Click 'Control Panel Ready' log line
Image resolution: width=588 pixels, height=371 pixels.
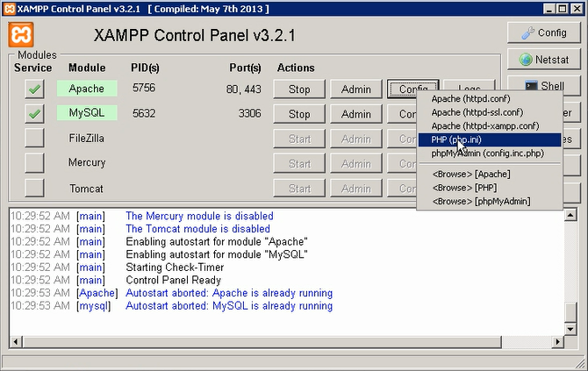coord(173,280)
